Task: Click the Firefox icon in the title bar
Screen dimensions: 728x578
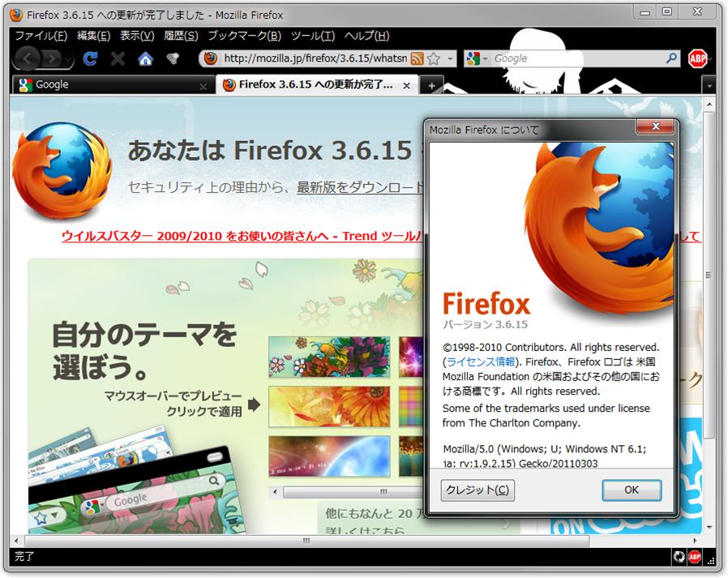Action: pyautogui.click(x=16, y=15)
